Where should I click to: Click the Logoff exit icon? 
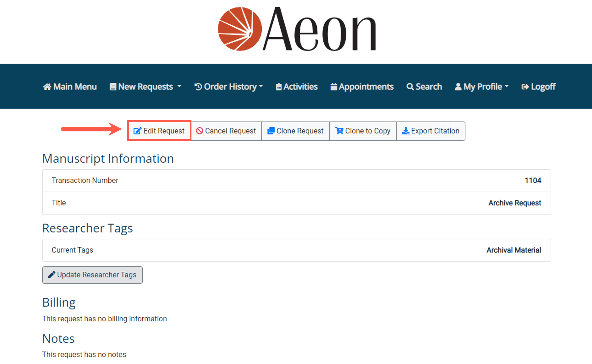tap(525, 87)
